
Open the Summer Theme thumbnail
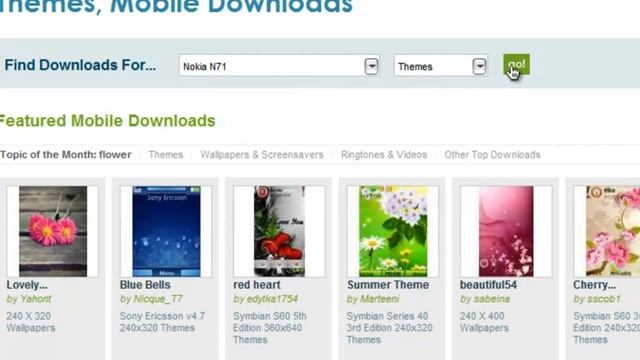393,231
